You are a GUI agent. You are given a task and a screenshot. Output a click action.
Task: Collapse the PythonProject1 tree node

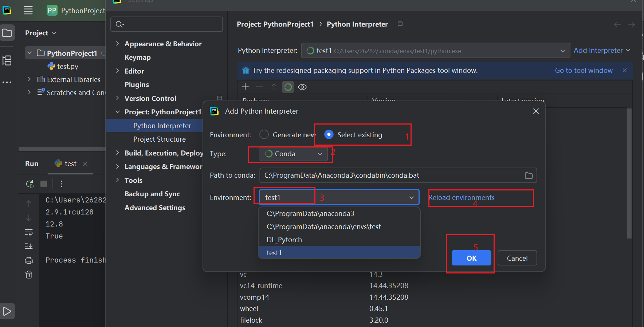pos(30,53)
